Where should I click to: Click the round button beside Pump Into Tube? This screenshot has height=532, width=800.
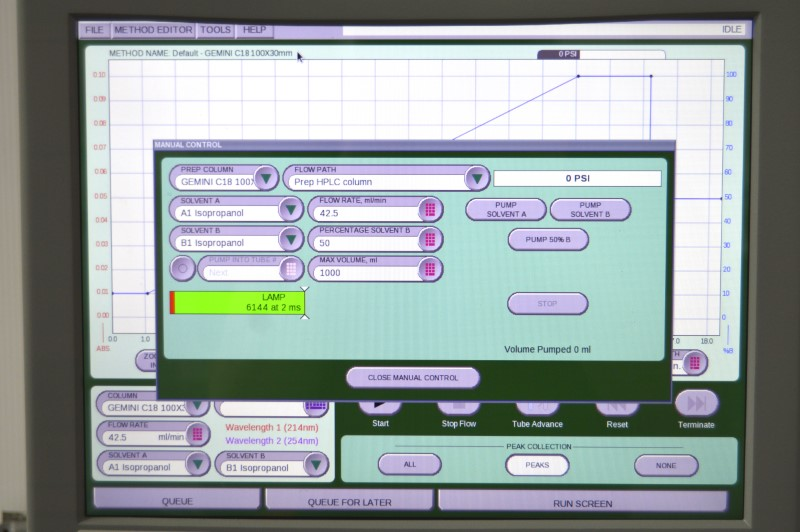click(182, 269)
